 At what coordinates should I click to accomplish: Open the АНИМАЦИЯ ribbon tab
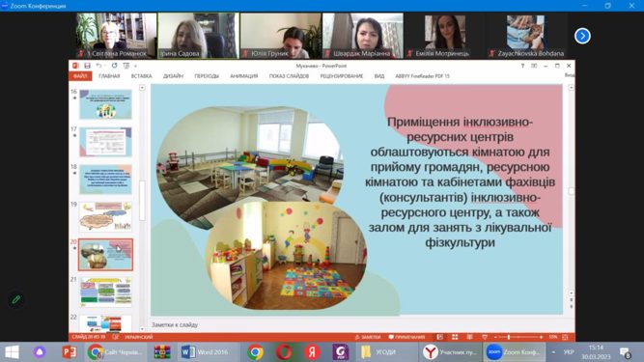pyautogui.click(x=244, y=76)
